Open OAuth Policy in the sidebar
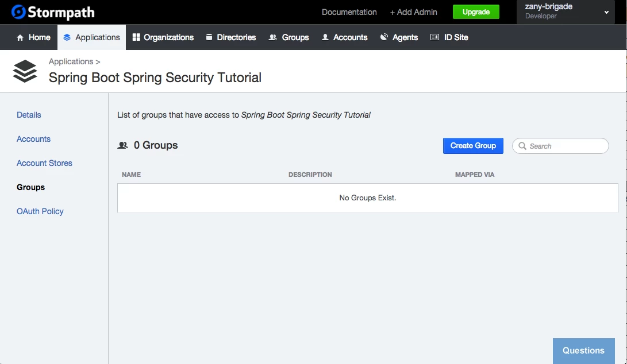This screenshot has width=627, height=364. [40, 211]
